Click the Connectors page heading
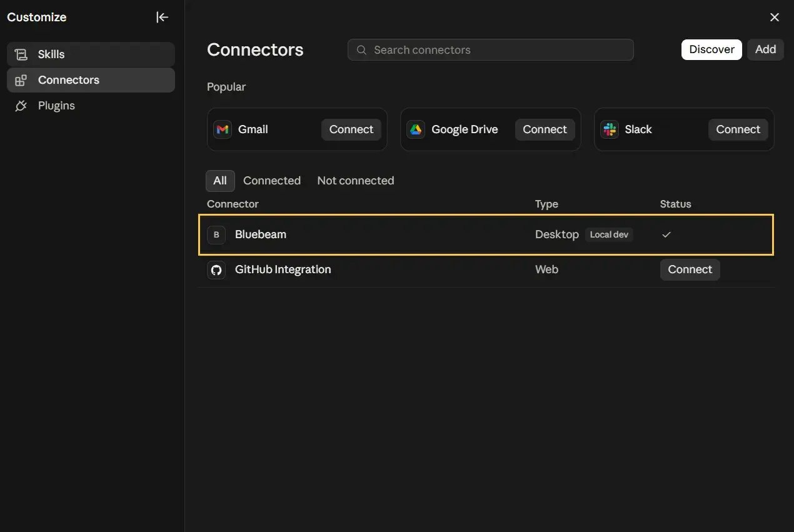The height and width of the screenshot is (532, 794). click(x=255, y=50)
